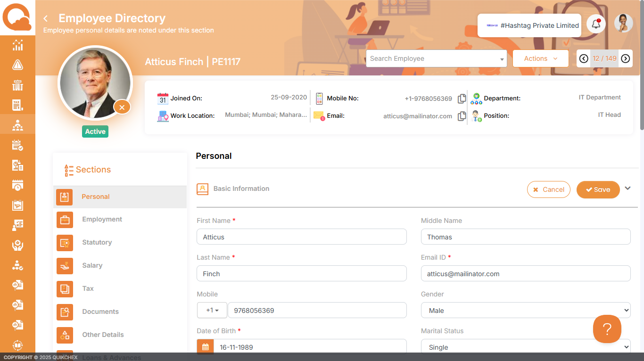Viewport: 644px width, 361px height.
Task: Click the Sections list icon
Action: point(69,170)
